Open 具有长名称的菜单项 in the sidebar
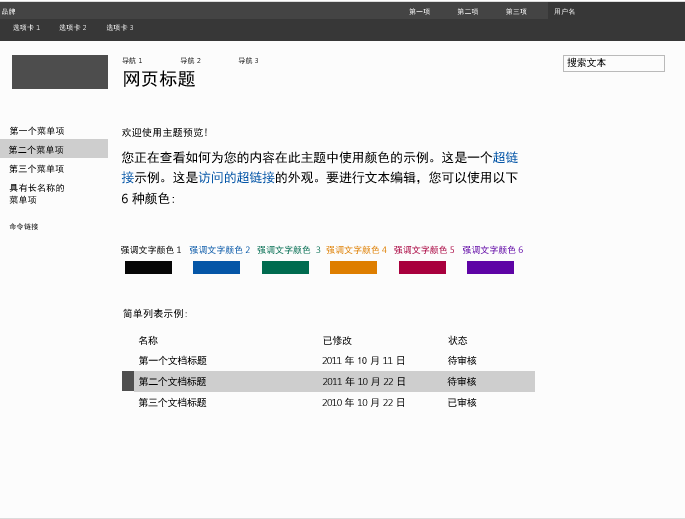The image size is (685, 519). click(x=37, y=193)
